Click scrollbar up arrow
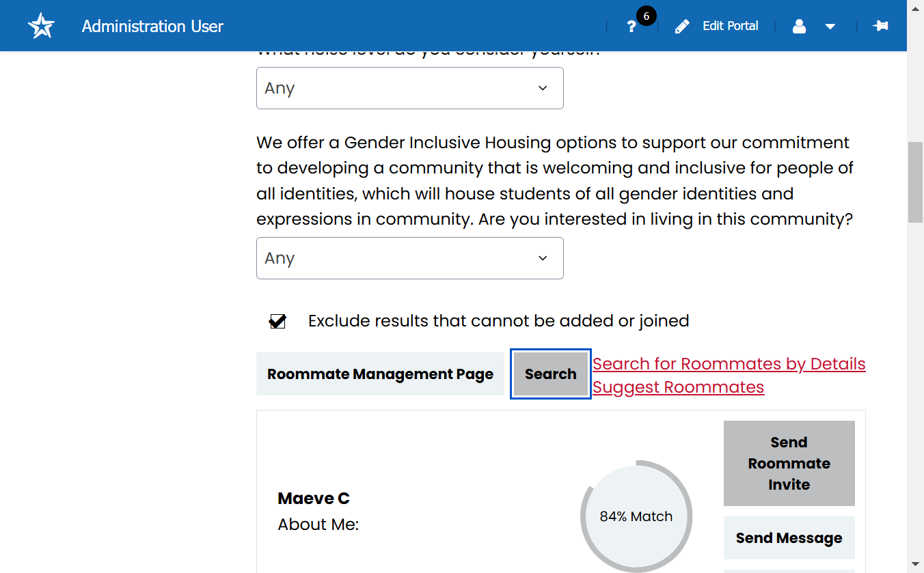924x573 pixels. pos(915,8)
